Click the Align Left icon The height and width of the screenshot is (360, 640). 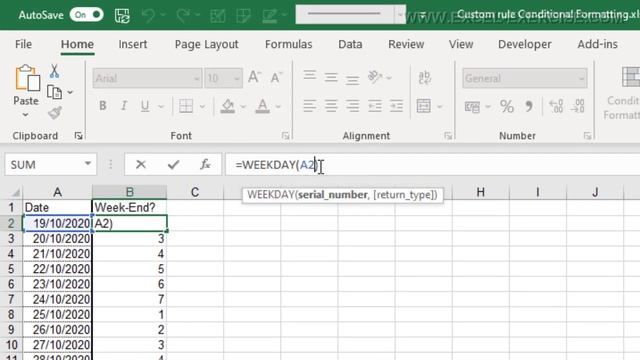pyautogui.click(x=309, y=106)
